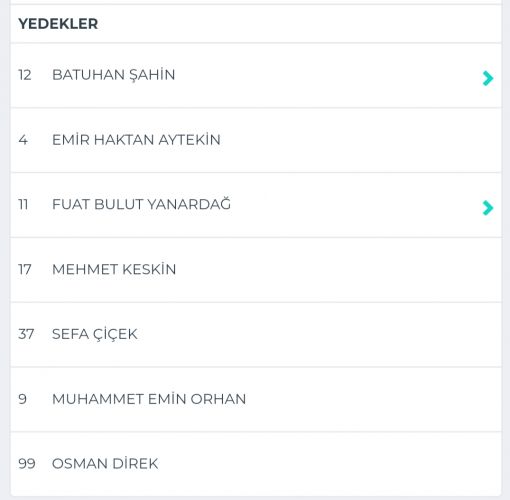Screen dimensions: 510x500
Task: Click jersey number 37 next to Sefa Çiçek
Action: (26, 334)
